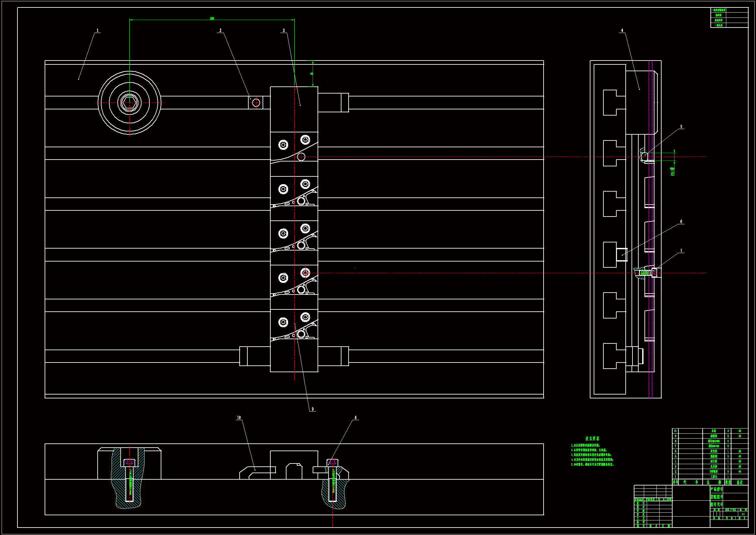Click the 夹具体 name cell in parts list

714,466
